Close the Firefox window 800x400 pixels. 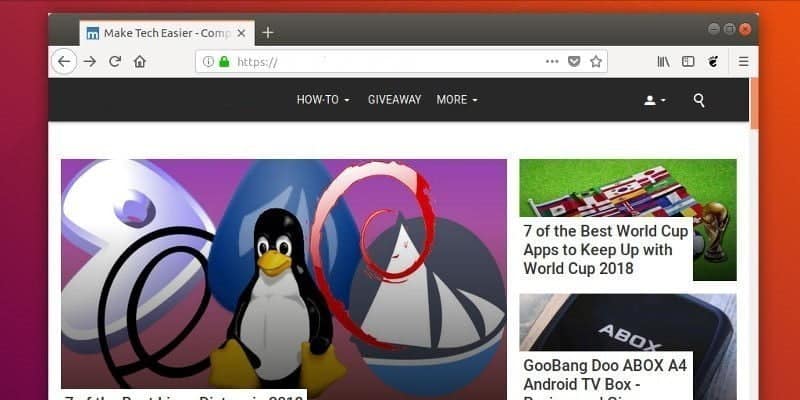click(745, 29)
